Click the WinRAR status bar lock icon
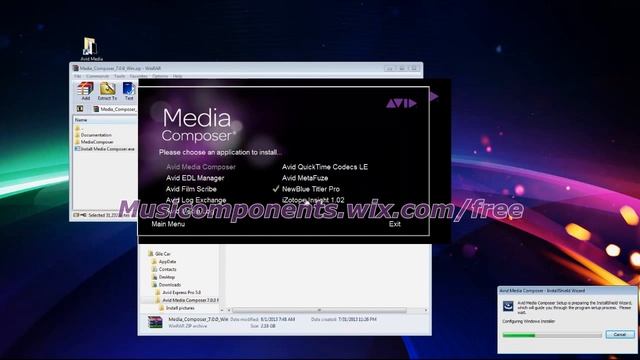Image resolution: width=640 pixels, height=360 pixels. pyautogui.click(x=83, y=215)
